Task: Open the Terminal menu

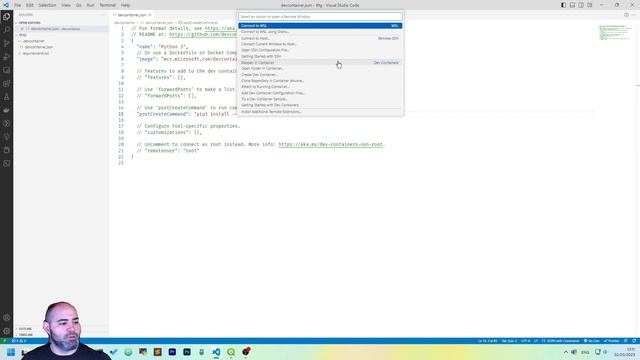Action: [x=108, y=5]
